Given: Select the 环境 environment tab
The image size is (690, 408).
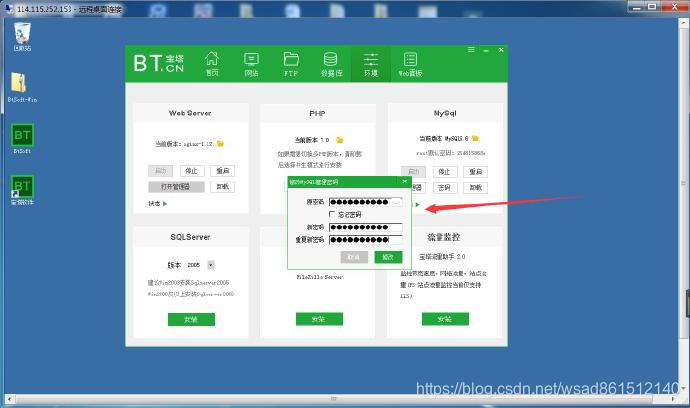Looking at the screenshot, I should coord(371,64).
